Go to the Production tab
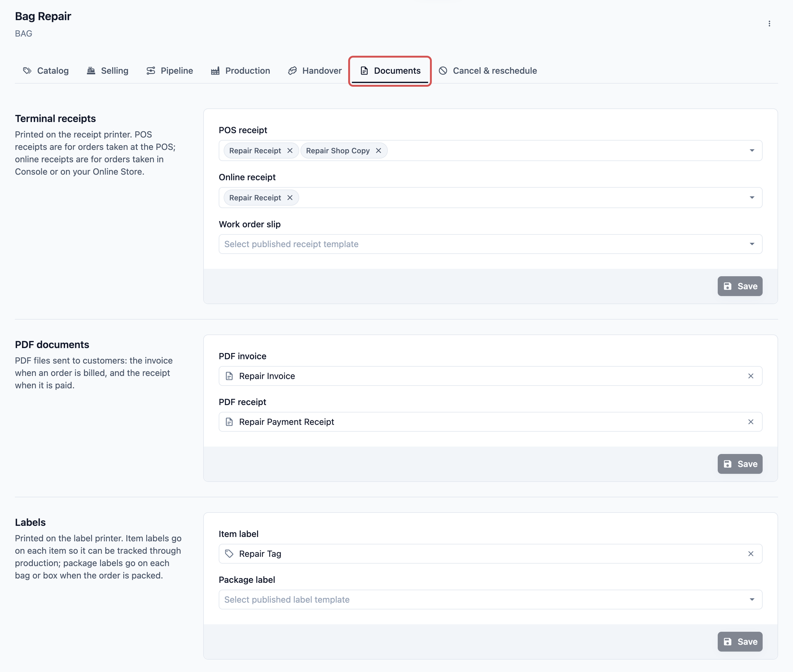This screenshot has width=793, height=672. [240, 71]
